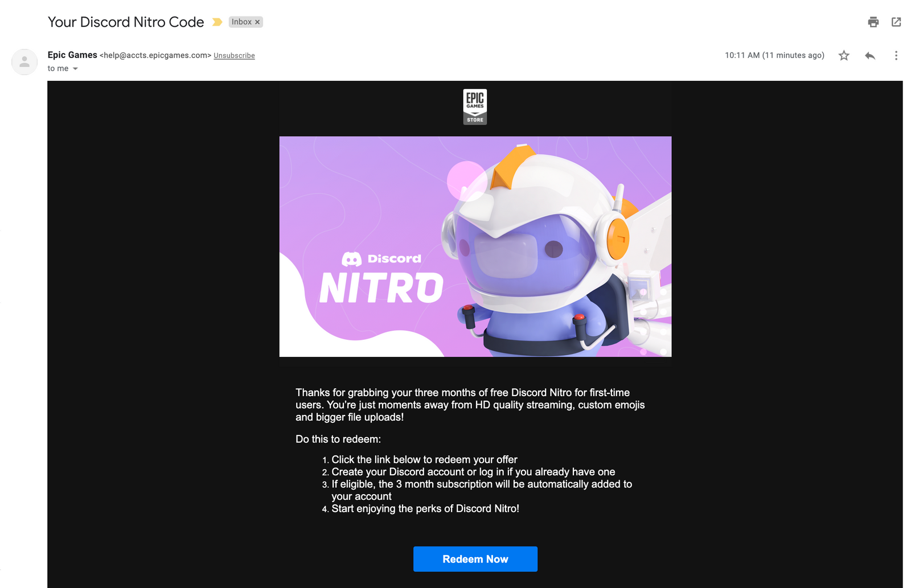Click the yellow Important marker arrow
The width and height of the screenshot is (911, 588).
(x=216, y=22)
